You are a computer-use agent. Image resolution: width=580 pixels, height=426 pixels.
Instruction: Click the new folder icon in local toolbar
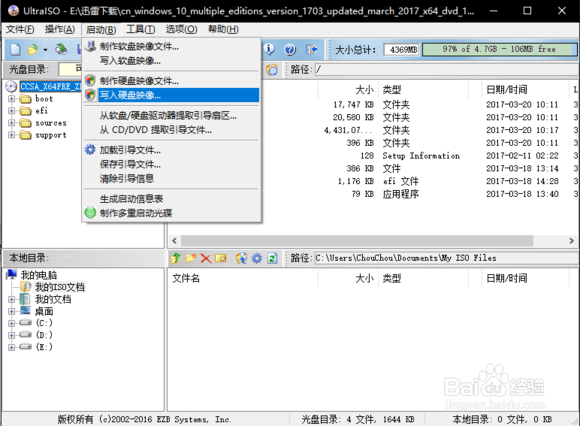tap(191, 258)
